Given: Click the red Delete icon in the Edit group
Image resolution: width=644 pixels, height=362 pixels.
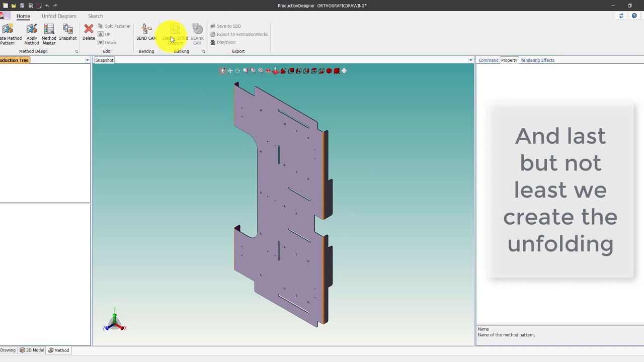Looking at the screenshot, I should [89, 32].
